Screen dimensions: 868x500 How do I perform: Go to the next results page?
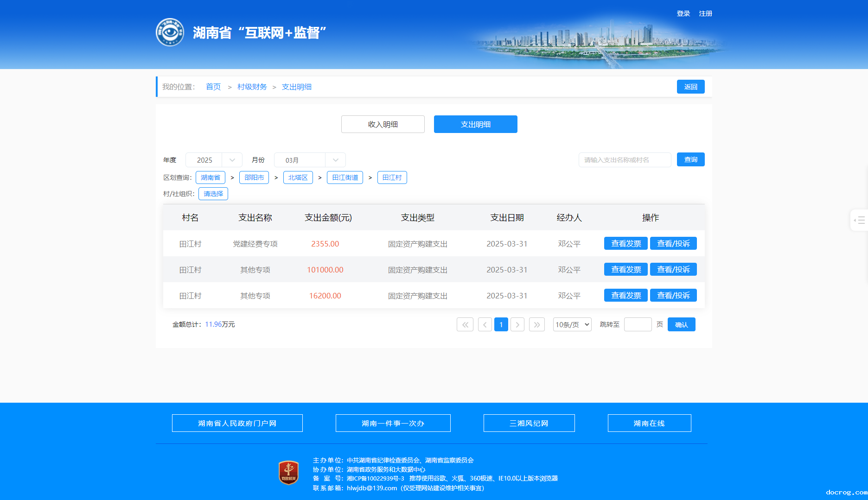coord(517,324)
